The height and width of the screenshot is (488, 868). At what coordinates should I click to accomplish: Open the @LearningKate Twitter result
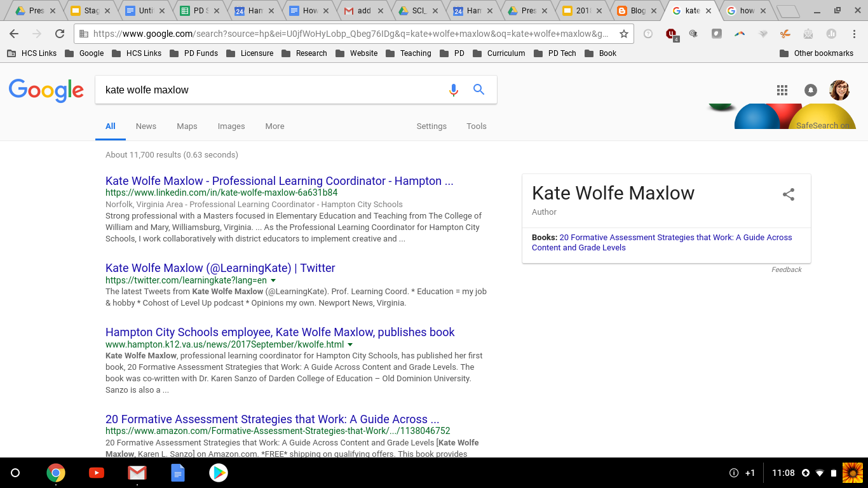[x=220, y=268]
